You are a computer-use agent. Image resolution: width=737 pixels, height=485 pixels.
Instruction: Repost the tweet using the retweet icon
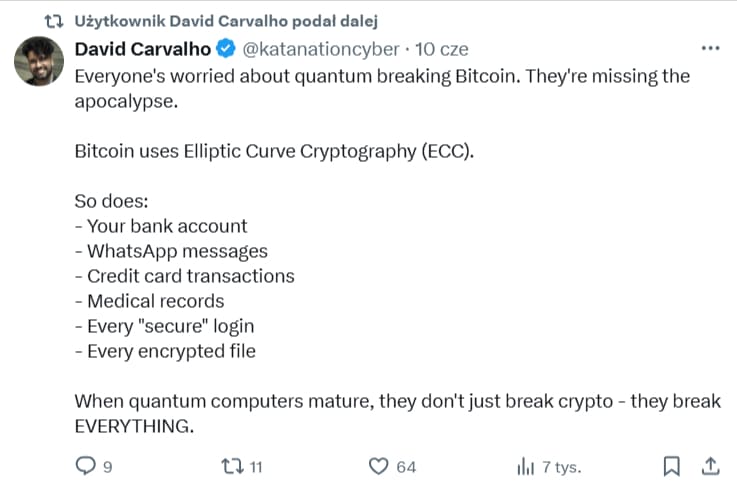[230, 466]
